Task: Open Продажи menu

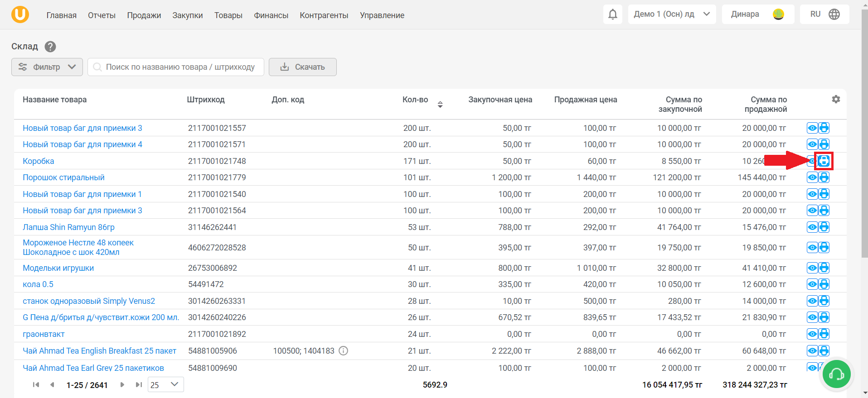Action: (144, 15)
